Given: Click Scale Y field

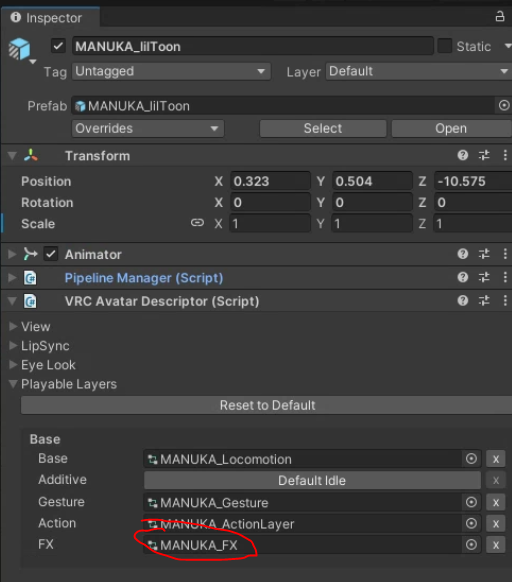Looking at the screenshot, I should pyautogui.click(x=372, y=224).
